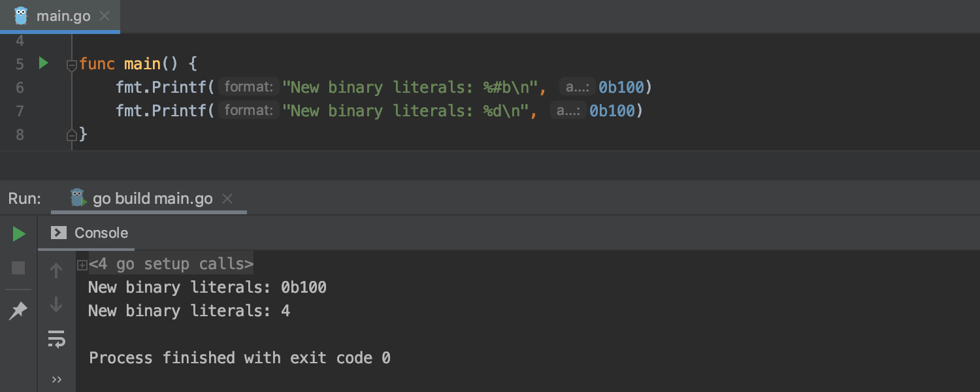Click the closing-brace fold marker on line 8
This screenshot has height=392, width=980.
(72, 135)
